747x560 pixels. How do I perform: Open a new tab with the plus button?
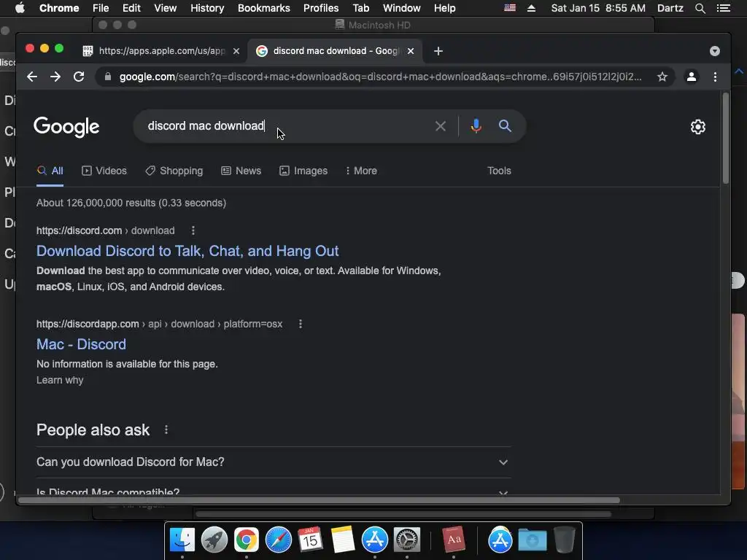coord(438,51)
